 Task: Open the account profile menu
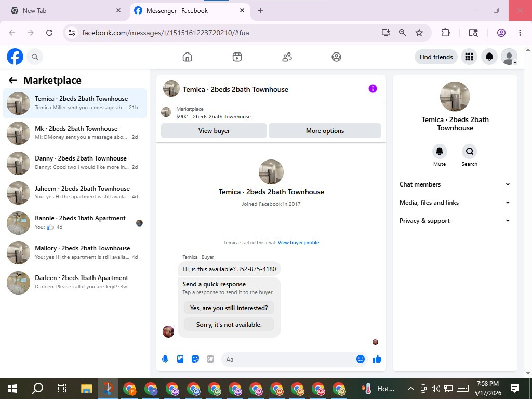pos(509,57)
